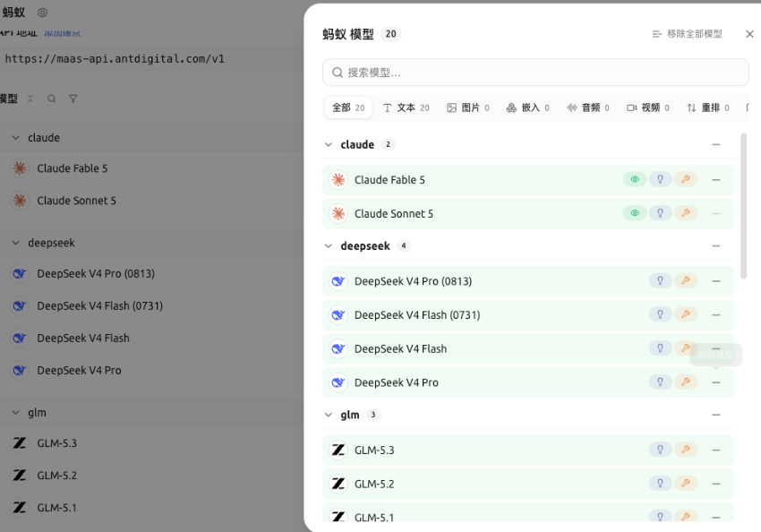
Task: Select the 重排 tab
Action: click(x=708, y=107)
